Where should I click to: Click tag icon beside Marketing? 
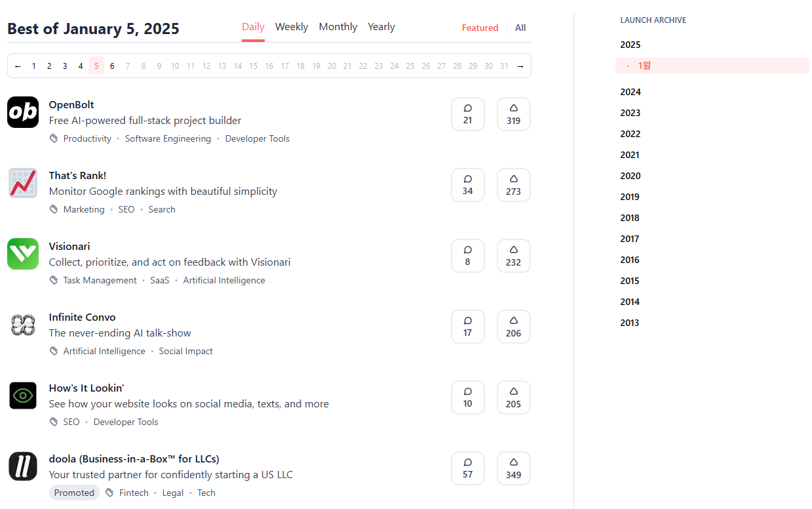click(x=54, y=209)
